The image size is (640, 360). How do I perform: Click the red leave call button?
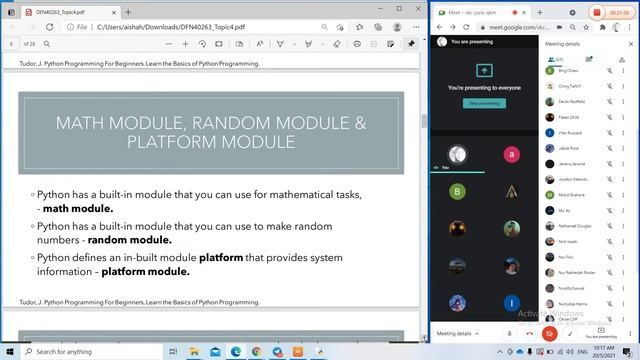click(529, 334)
